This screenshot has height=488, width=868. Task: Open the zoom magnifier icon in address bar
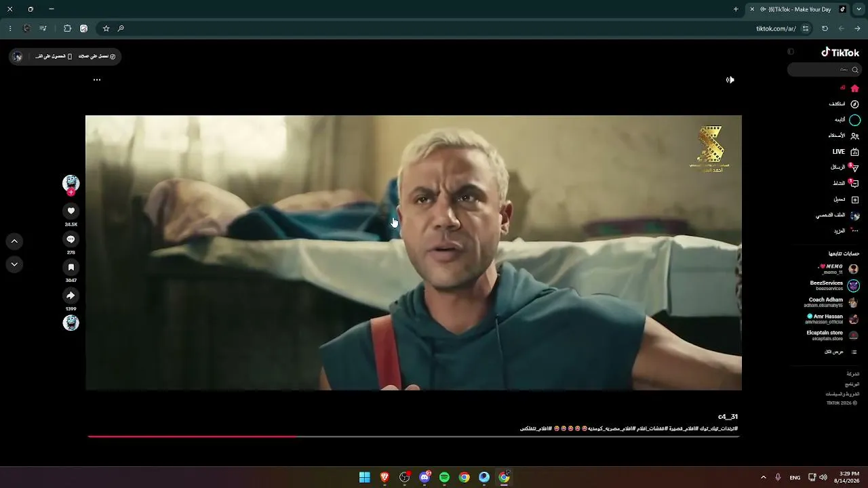(121, 28)
